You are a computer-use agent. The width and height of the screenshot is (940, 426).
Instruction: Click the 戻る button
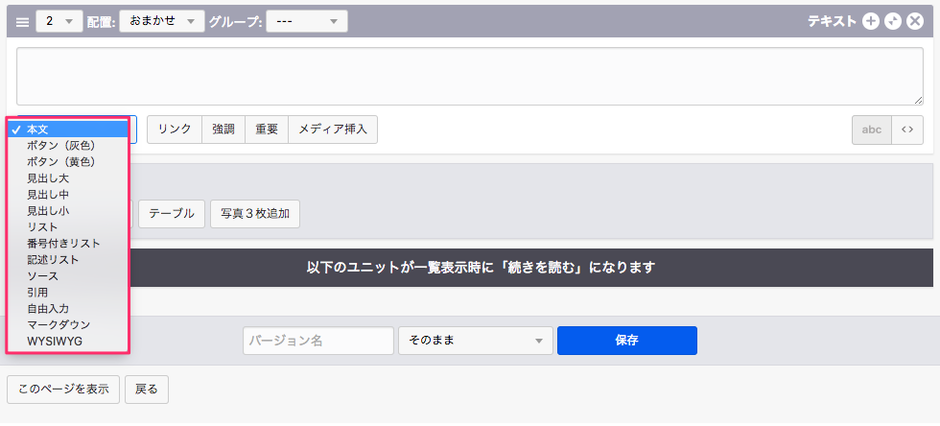click(146, 389)
